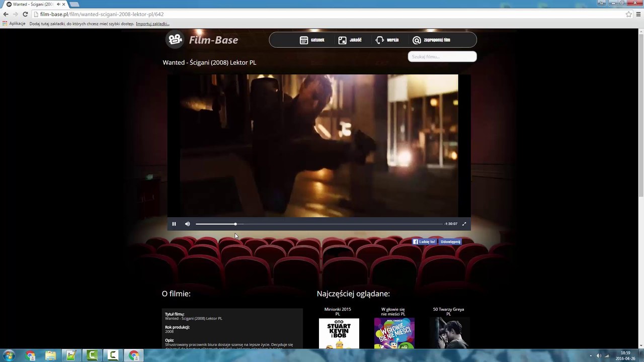This screenshot has width=644, height=362.
Task: Pause the movie playback
Action: (174, 224)
